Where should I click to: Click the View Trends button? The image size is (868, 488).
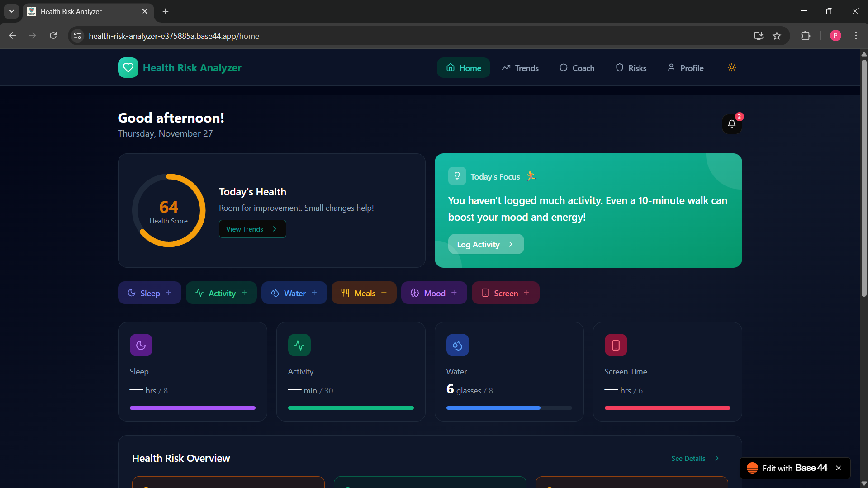click(252, 229)
